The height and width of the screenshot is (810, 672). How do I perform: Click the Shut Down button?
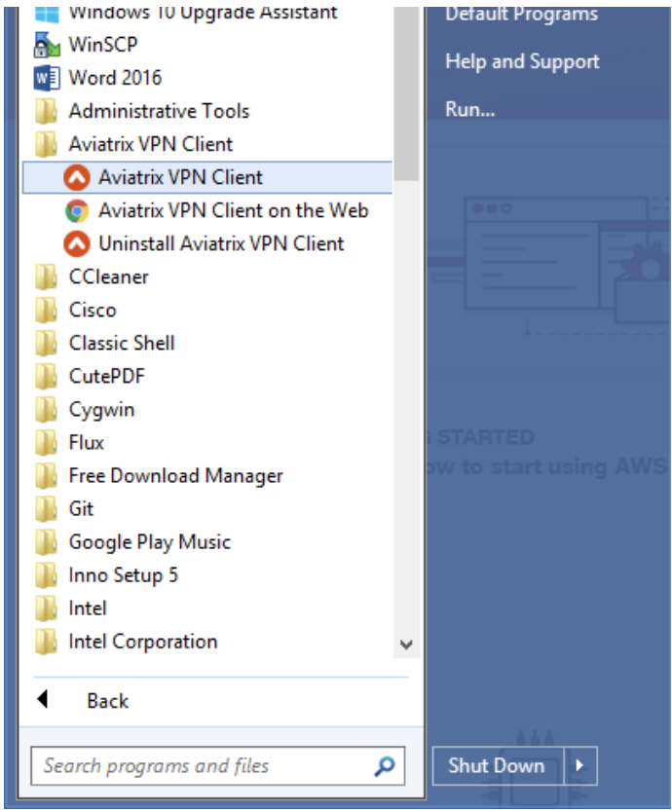point(498,765)
